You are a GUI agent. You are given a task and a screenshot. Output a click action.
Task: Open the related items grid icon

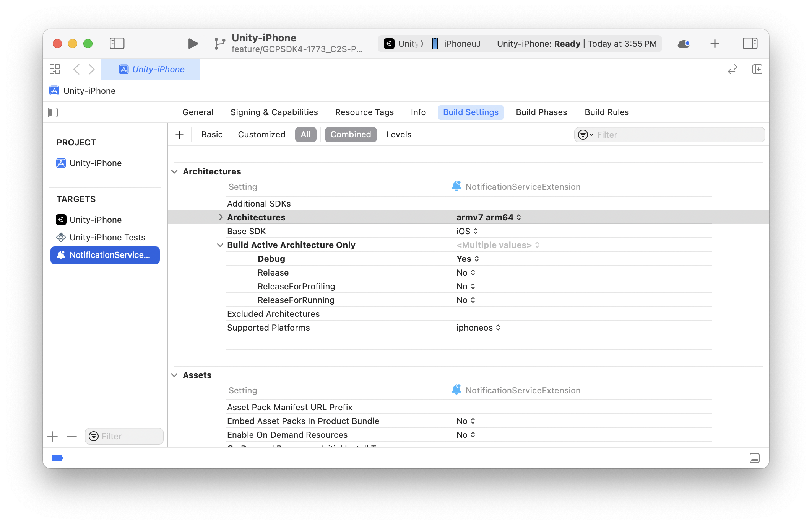55,69
